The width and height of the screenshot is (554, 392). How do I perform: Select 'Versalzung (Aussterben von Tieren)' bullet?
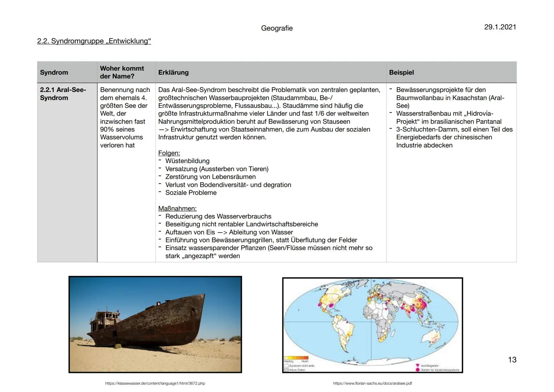point(217,169)
